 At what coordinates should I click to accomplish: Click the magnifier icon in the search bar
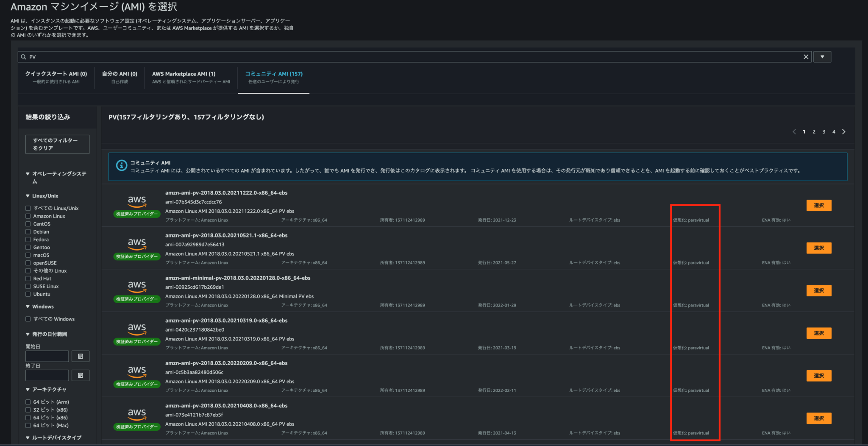(x=23, y=56)
